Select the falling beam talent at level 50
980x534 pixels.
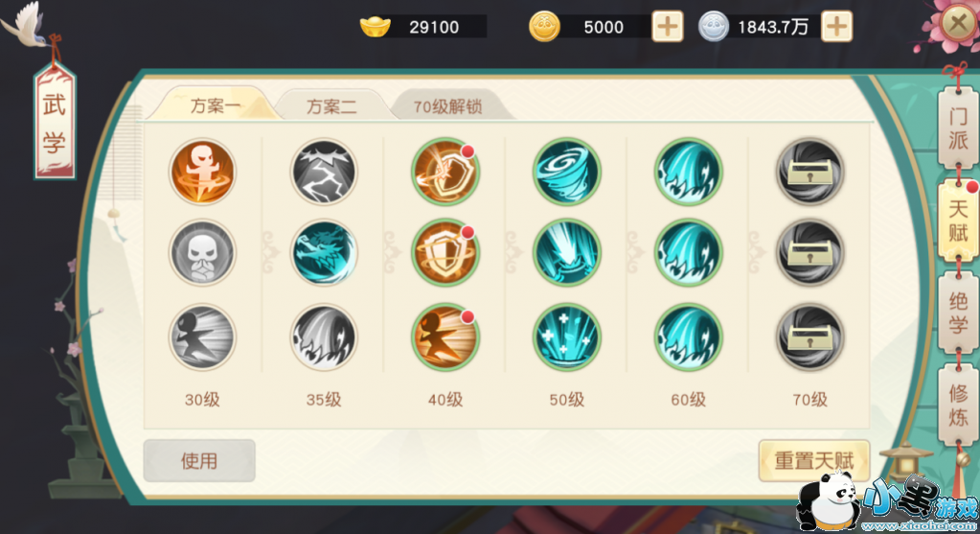[x=567, y=252]
